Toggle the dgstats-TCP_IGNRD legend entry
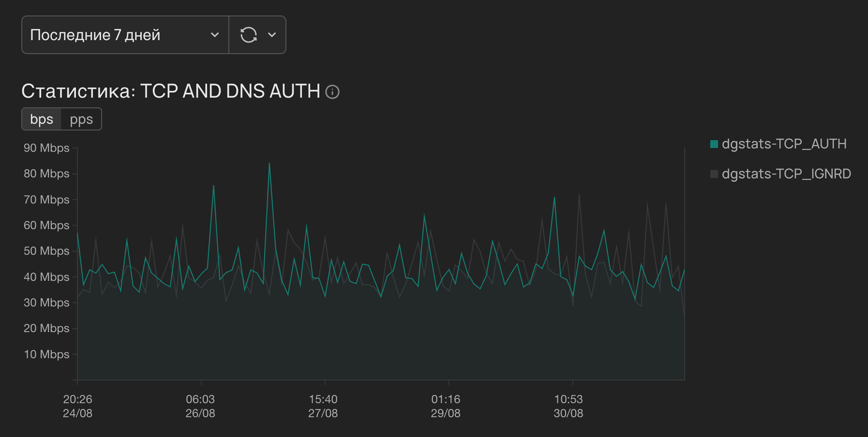Image resolution: width=868 pixels, height=437 pixels. (780, 174)
